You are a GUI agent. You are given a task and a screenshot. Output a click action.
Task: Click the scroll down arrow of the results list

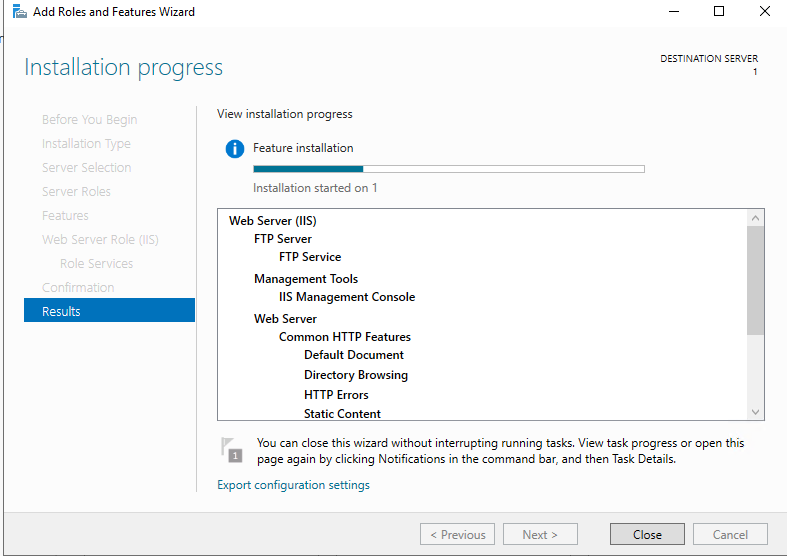click(x=755, y=412)
